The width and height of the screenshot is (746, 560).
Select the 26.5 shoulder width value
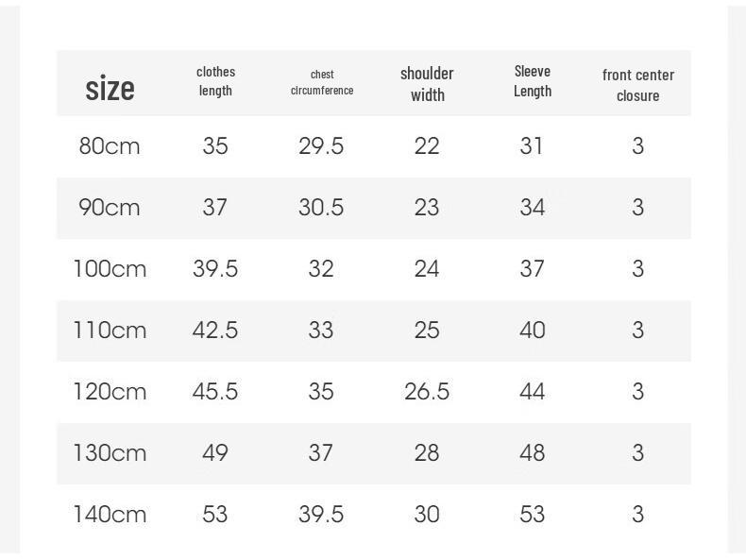[427, 392]
